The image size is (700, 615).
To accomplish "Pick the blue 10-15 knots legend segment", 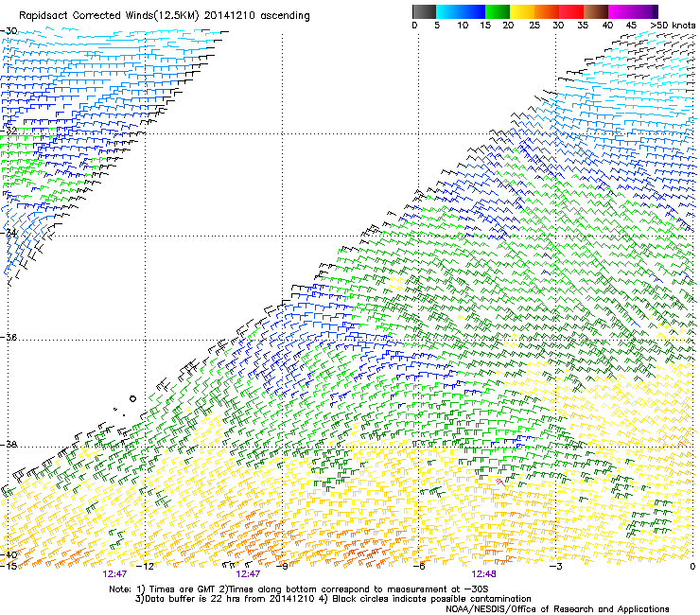I will point(473,11).
